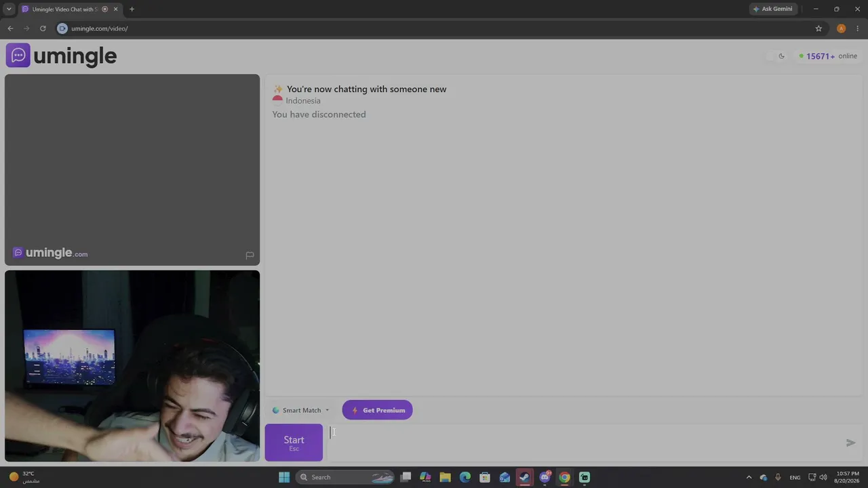This screenshot has width=868, height=488.
Task: Close the Umingle browser tab
Action: tap(116, 9)
